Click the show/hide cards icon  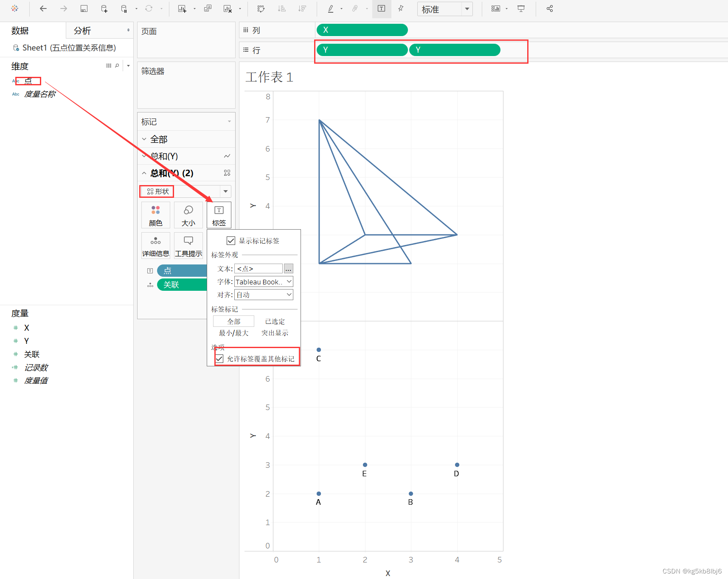(495, 8)
